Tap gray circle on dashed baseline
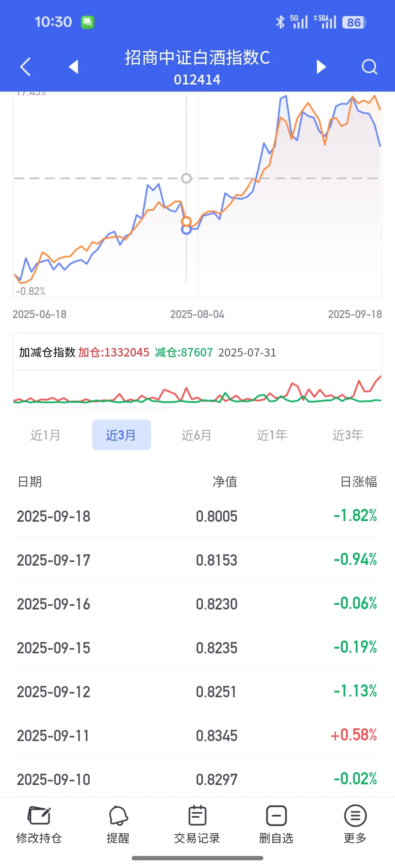Viewport: 395px width, 868px height. point(187,178)
